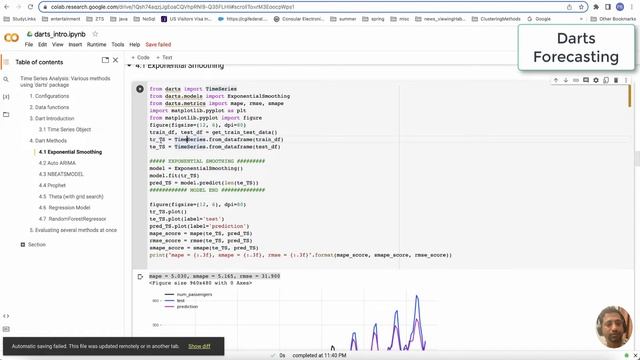
Task: Jump to 4.2 Auto ARIMA section
Action: tap(57, 163)
